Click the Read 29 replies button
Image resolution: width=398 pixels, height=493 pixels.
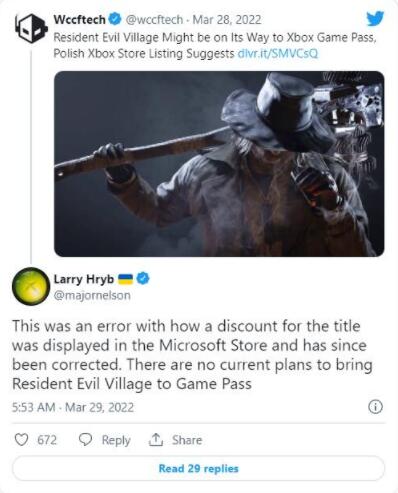pyautogui.click(x=199, y=468)
